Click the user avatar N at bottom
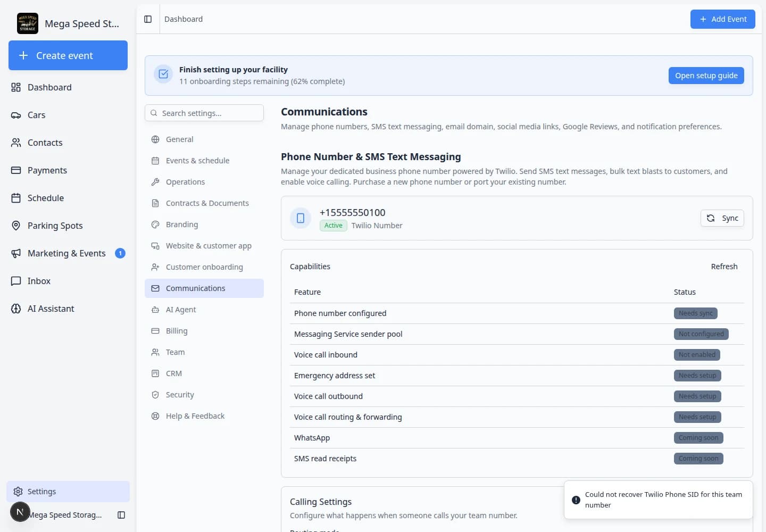 pyautogui.click(x=20, y=512)
